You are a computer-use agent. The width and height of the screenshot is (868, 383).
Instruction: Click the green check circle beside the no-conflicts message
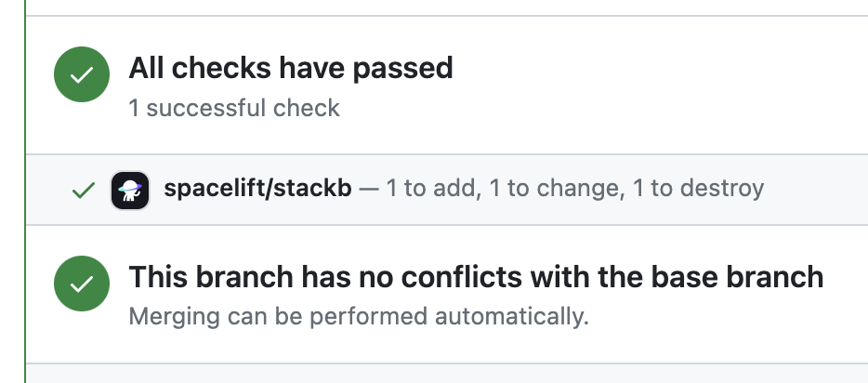(x=81, y=284)
